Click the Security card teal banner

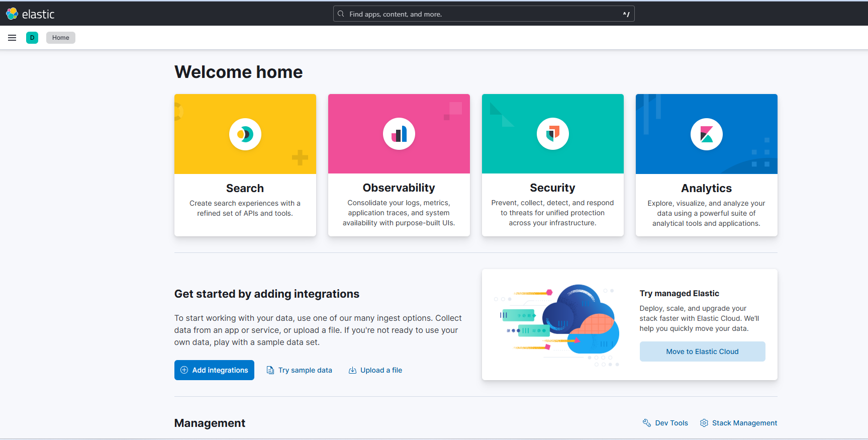pos(553,134)
